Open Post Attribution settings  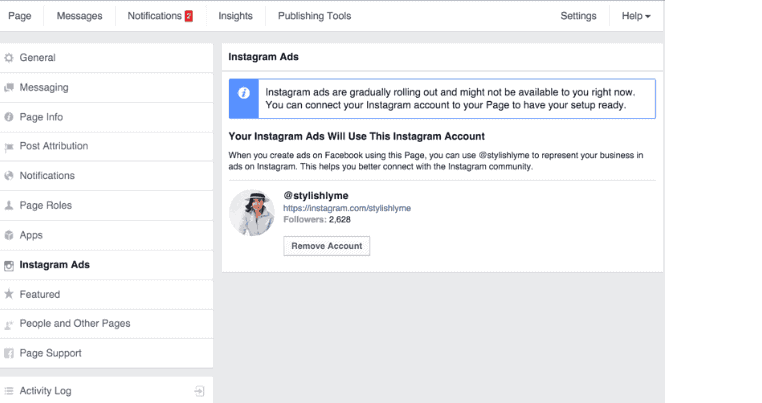coord(106,146)
